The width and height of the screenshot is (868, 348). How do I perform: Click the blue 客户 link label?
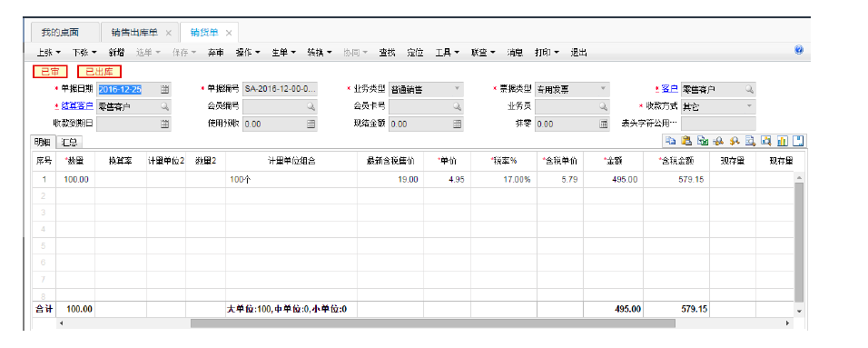coord(669,89)
